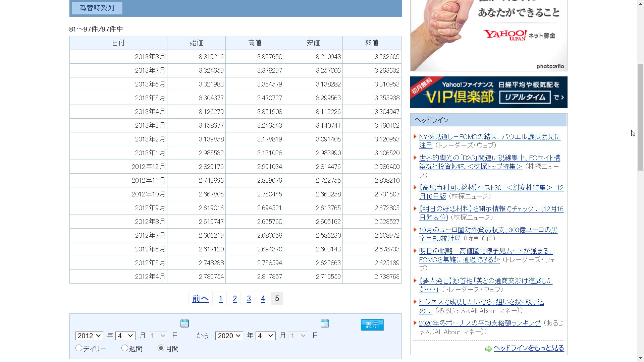
Task: Select the 週間 radio button
Action: (x=125, y=348)
